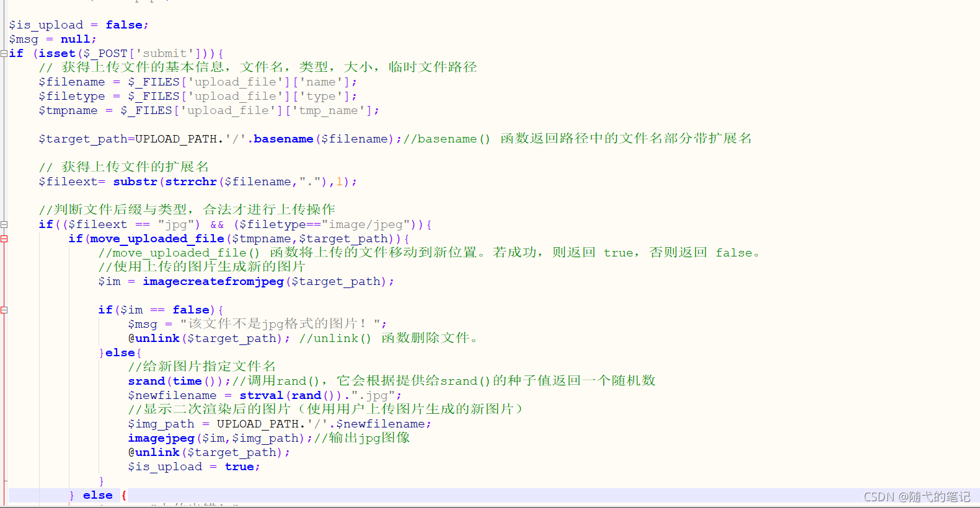Click the comment 给新图片指定文件名
980x508 pixels.
(202, 367)
